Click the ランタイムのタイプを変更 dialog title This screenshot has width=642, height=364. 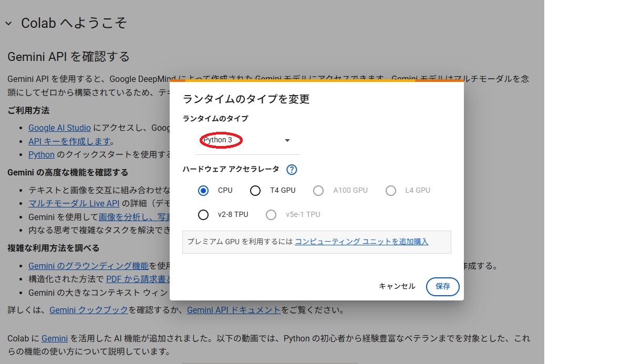(x=246, y=99)
